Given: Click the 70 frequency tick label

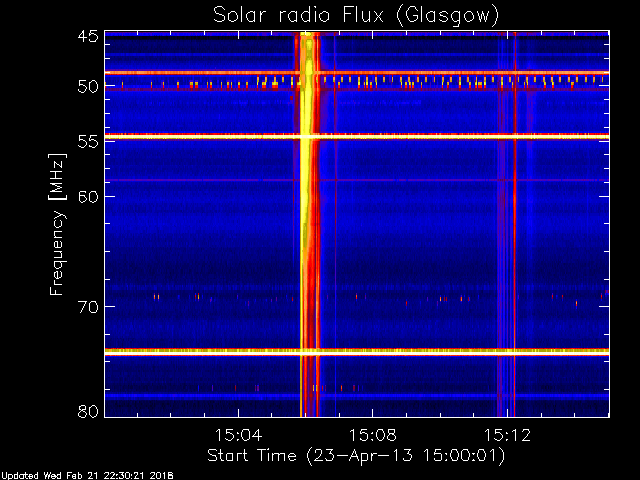Looking at the screenshot, I should [88, 307].
